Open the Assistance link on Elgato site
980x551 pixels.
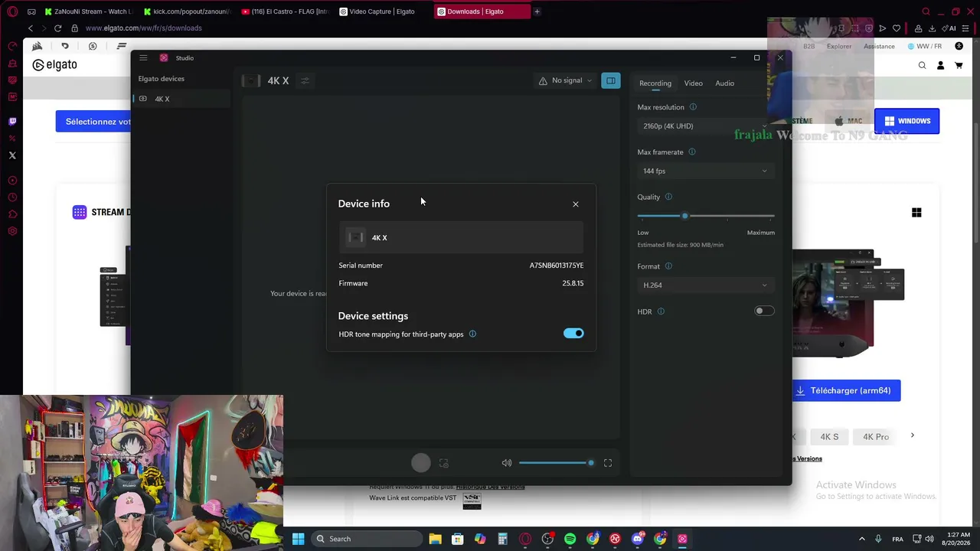click(879, 47)
